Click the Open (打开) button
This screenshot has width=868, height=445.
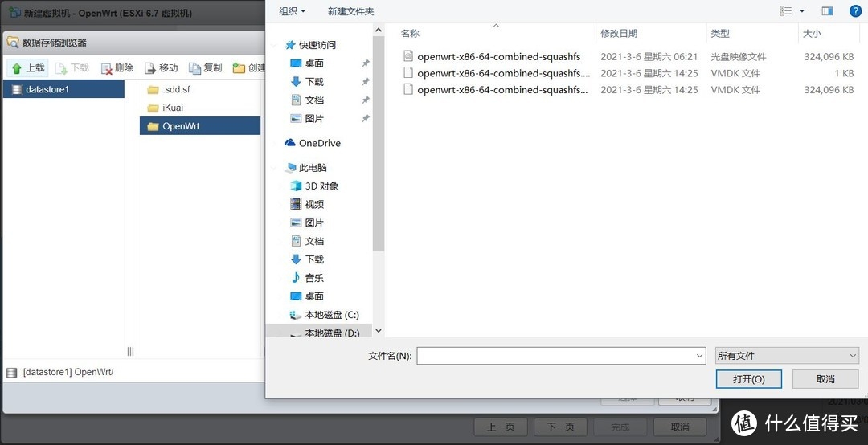(748, 379)
